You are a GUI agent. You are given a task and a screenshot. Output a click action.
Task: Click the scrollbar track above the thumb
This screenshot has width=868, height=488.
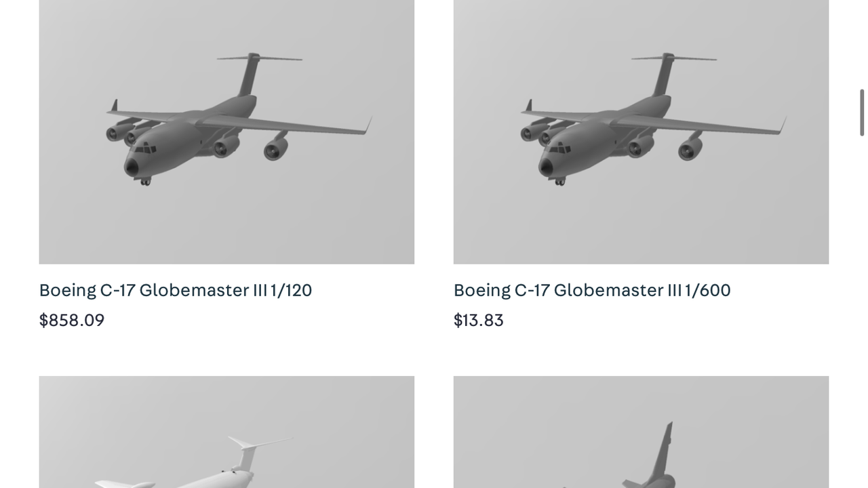862,44
